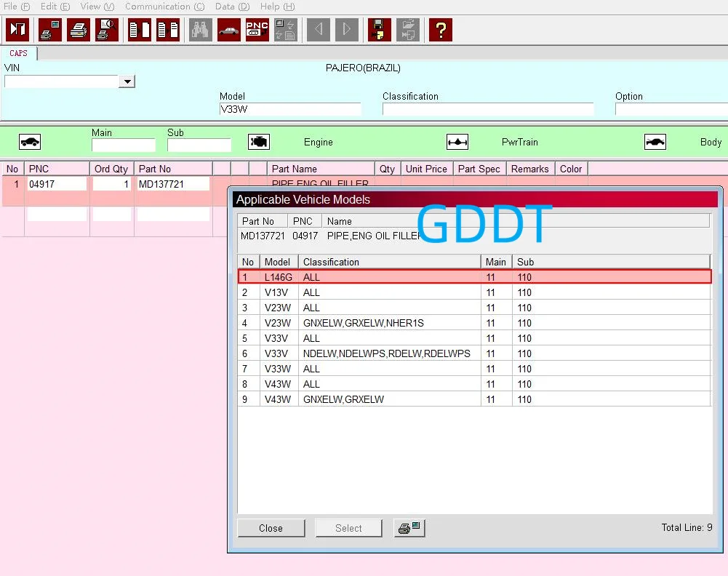728x576 pixels.
Task: Click the Part Spec column header
Action: coord(479,169)
